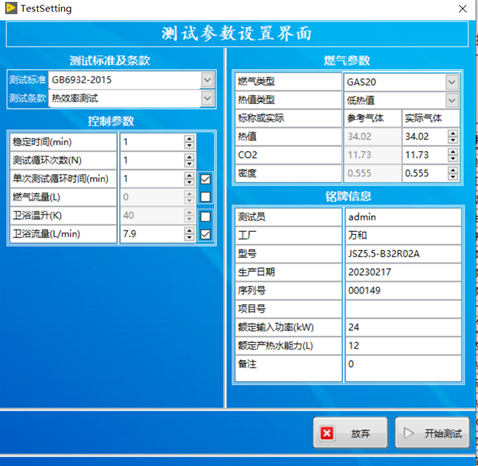The width and height of the screenshot is (478, 466).
Task: Decrease 测试循环次数(N) with down arrow
Action: 189,164
